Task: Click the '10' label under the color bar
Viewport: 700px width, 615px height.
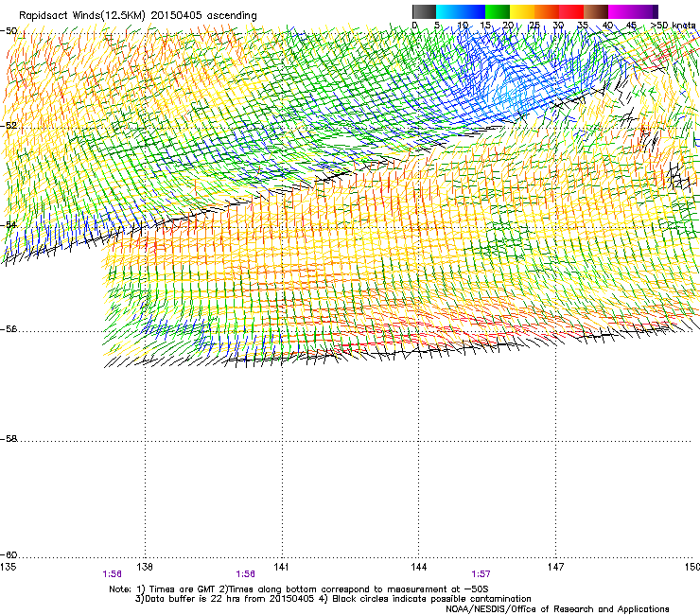Action: tap(463, 25)
